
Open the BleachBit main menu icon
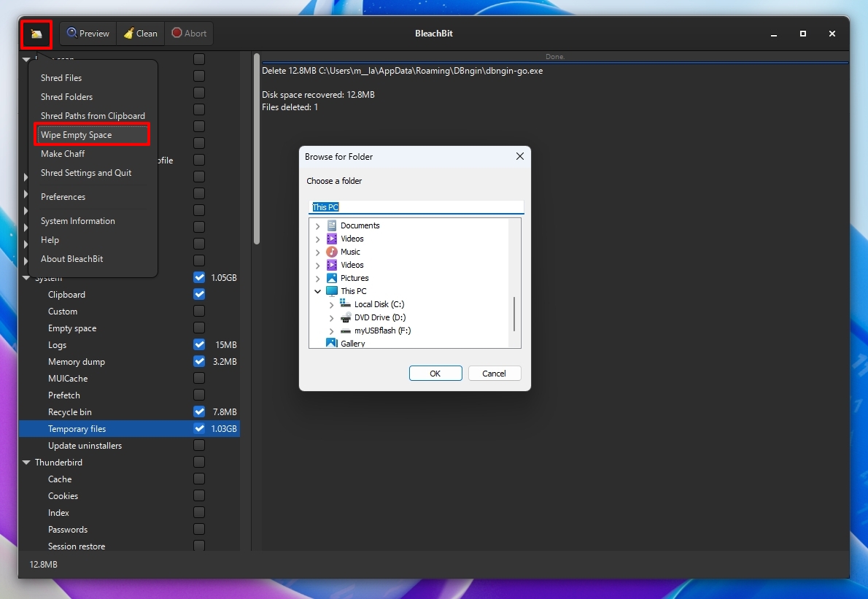coord(36,34)
